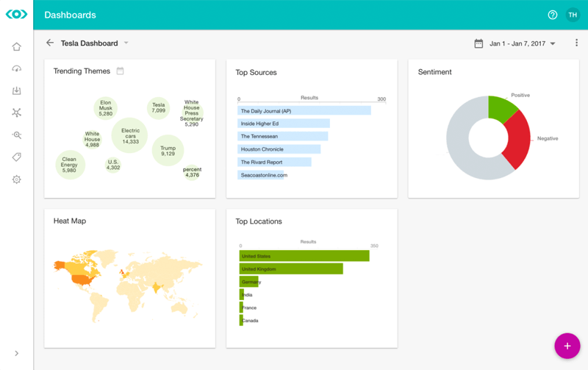Click the search explore icon in sidebar

click(x=16, y=135)
